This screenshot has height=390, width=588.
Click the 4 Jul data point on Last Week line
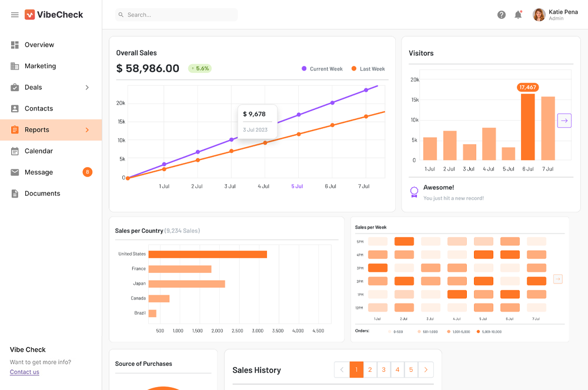(265, 143)
